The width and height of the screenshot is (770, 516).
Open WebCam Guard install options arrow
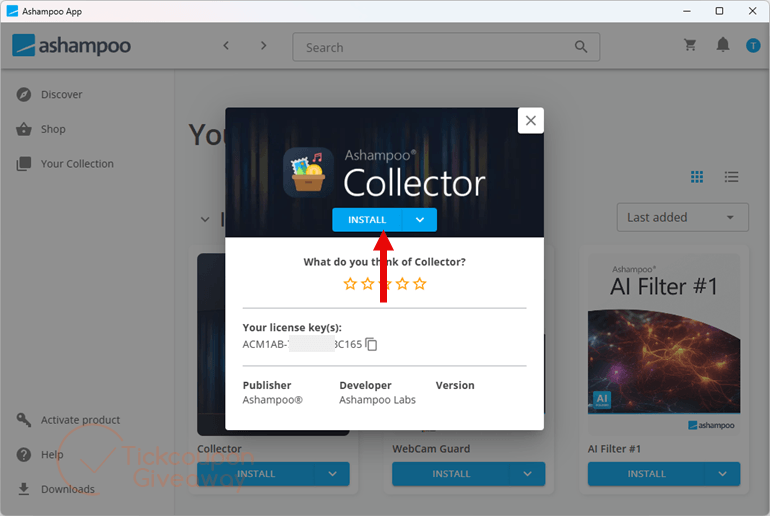pos(527,474)
